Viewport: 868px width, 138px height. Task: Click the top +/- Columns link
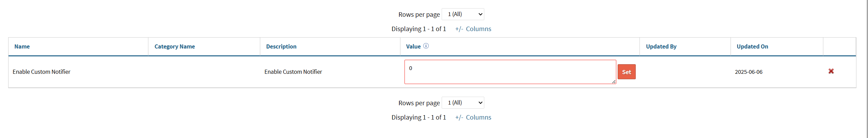point(473,29)
